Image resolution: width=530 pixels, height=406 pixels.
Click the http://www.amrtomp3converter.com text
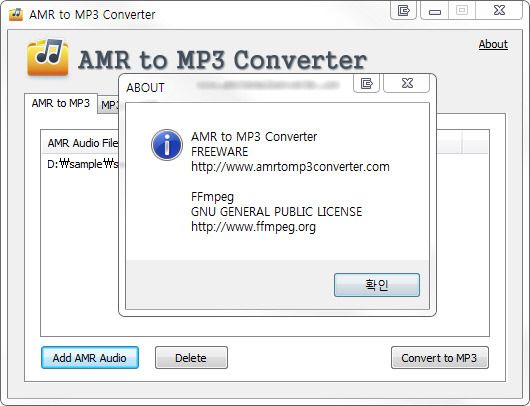coord(290,167)
